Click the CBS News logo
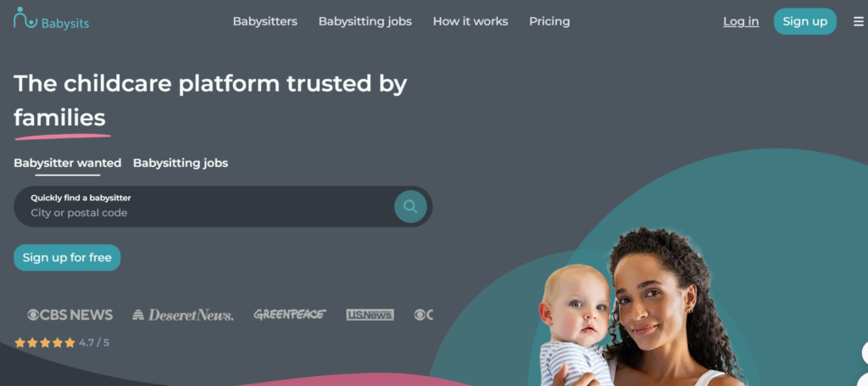The image size is (868, 386). tap(70, 315)
